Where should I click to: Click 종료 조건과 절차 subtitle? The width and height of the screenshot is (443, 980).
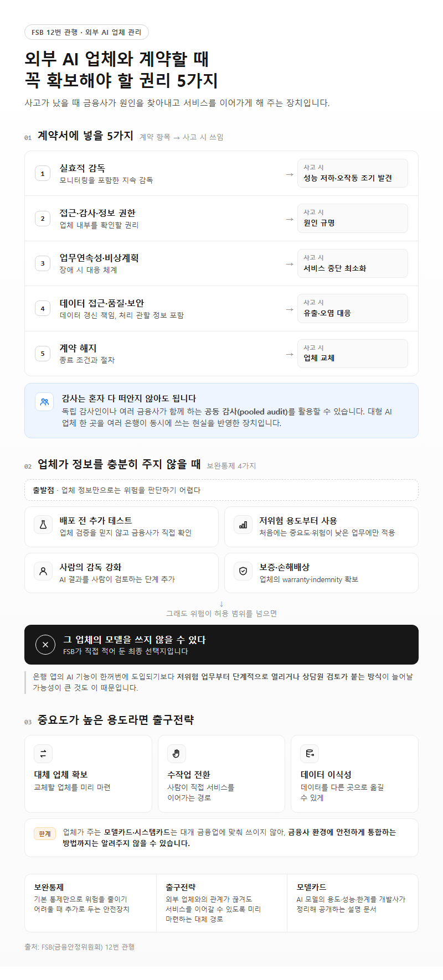click(87, 360)
